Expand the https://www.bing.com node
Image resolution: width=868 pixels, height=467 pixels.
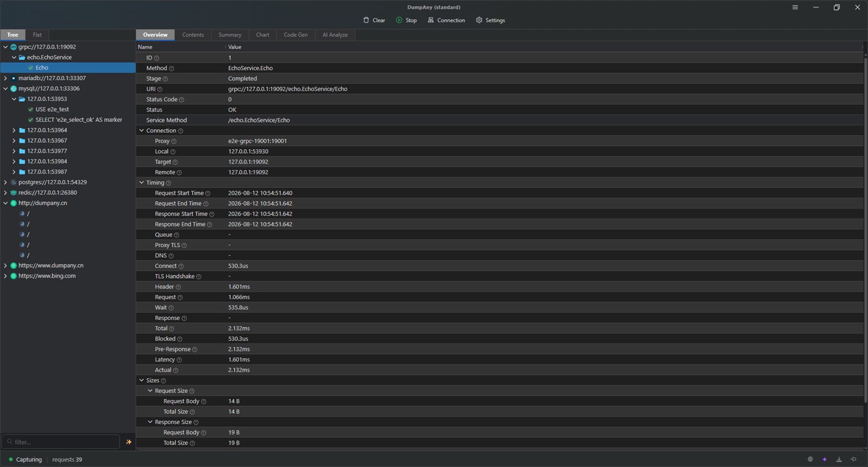[6, 276]
